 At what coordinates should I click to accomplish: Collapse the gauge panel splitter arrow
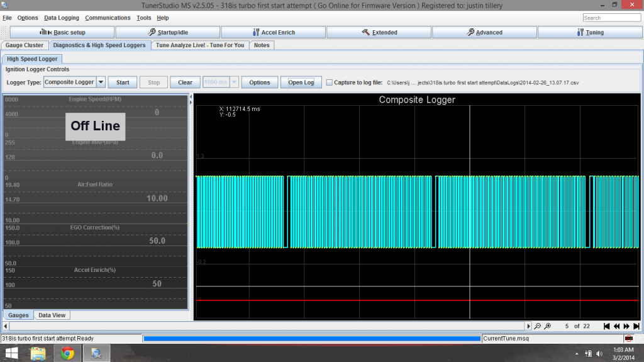191,97
